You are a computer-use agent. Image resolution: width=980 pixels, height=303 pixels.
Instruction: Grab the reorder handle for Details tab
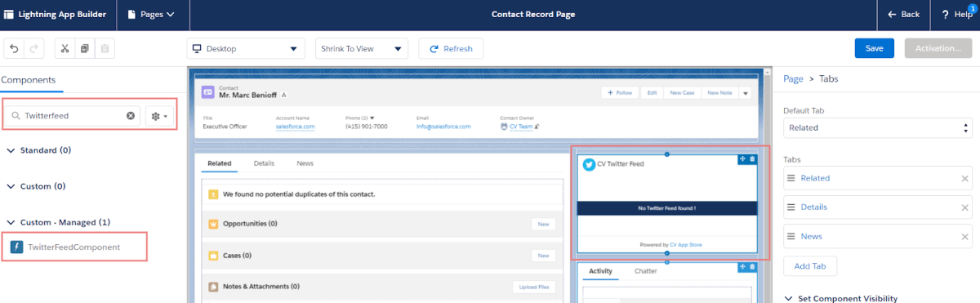click(x=791, y=207)
